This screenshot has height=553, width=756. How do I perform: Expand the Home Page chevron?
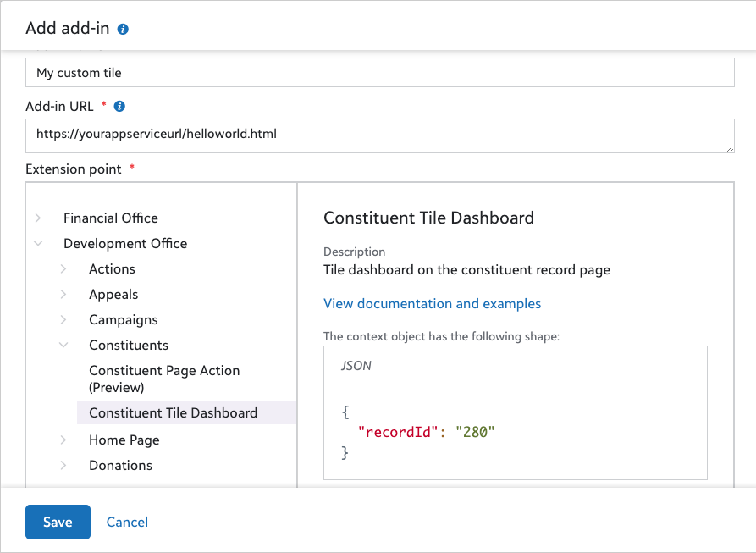63,440
